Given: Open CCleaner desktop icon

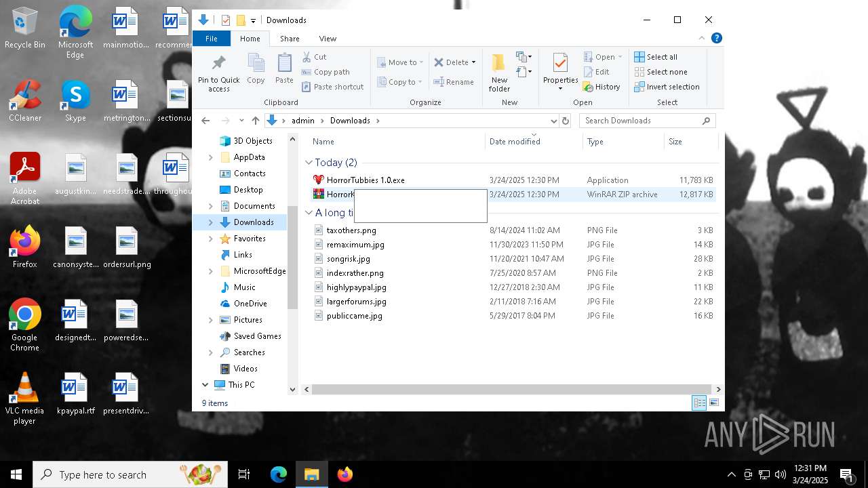Looking at the screenshot, I should [25, 102].
